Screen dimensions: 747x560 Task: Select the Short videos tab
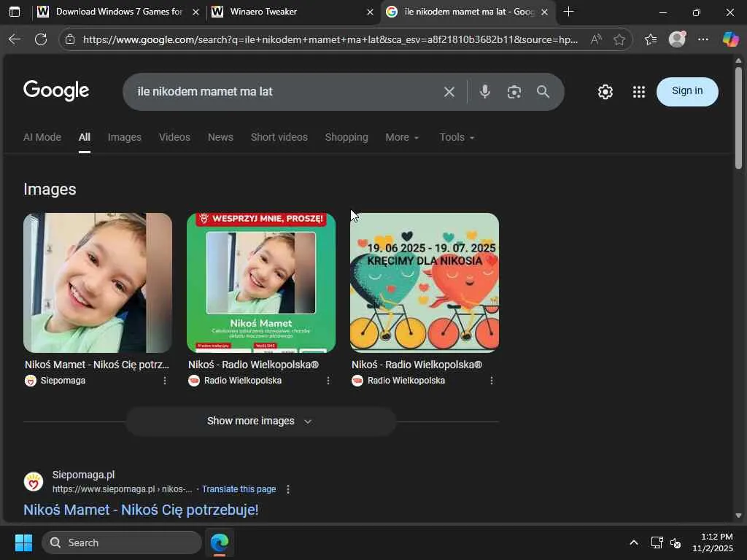click(279, 137)
